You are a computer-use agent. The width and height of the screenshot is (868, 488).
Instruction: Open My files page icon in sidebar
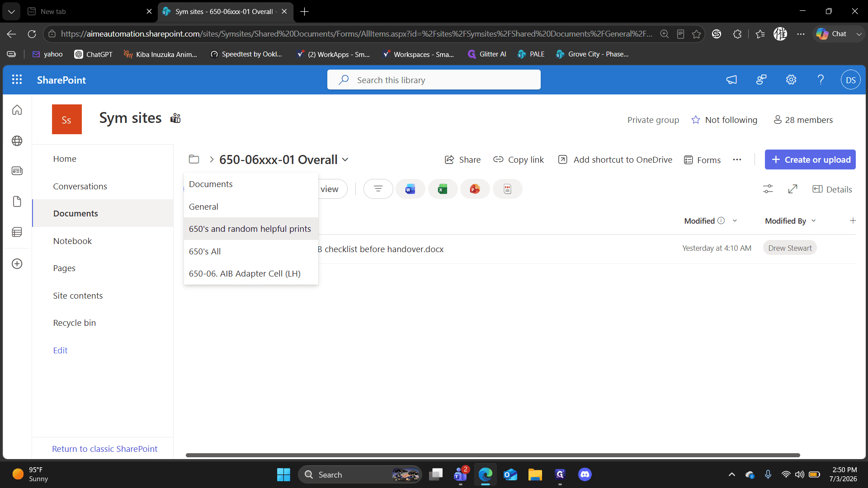17,202
